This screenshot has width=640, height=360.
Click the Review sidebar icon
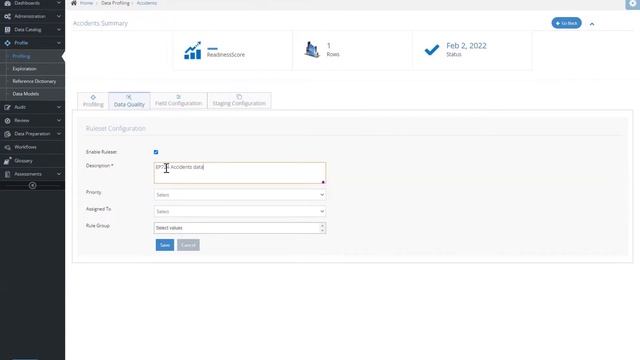[7, 121]
